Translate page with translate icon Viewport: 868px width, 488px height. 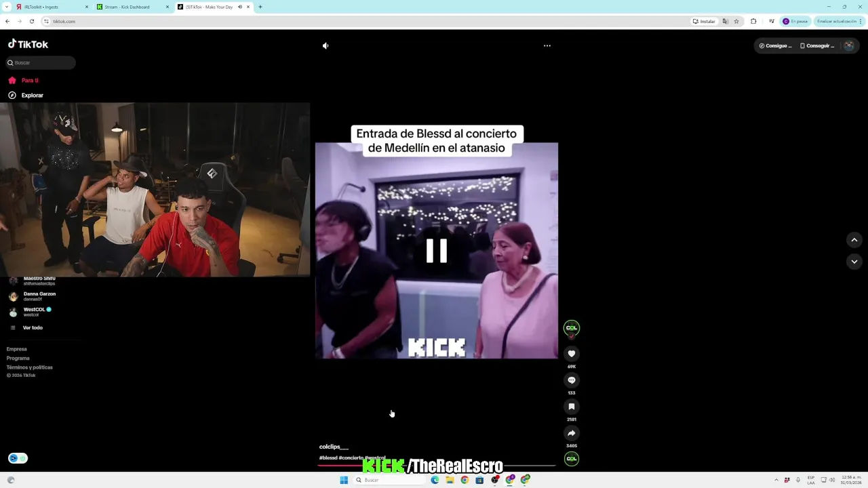pos(726,21)
